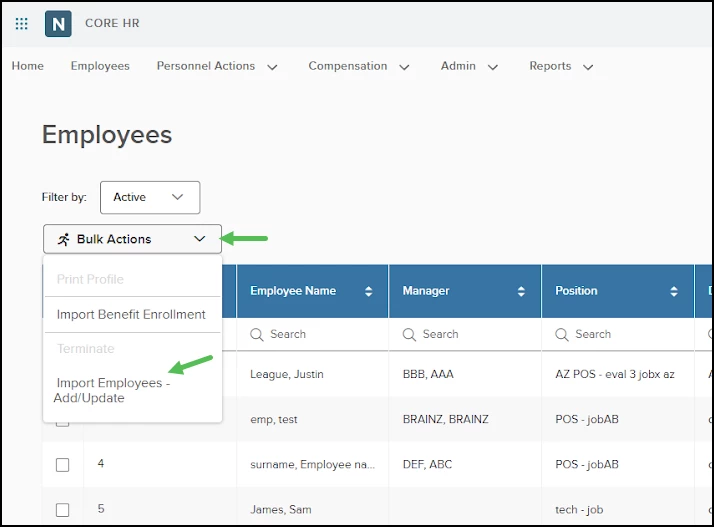714x527 pixels.
Task: Click magnifier icon in Employee Name search
Action: point(257,335)
